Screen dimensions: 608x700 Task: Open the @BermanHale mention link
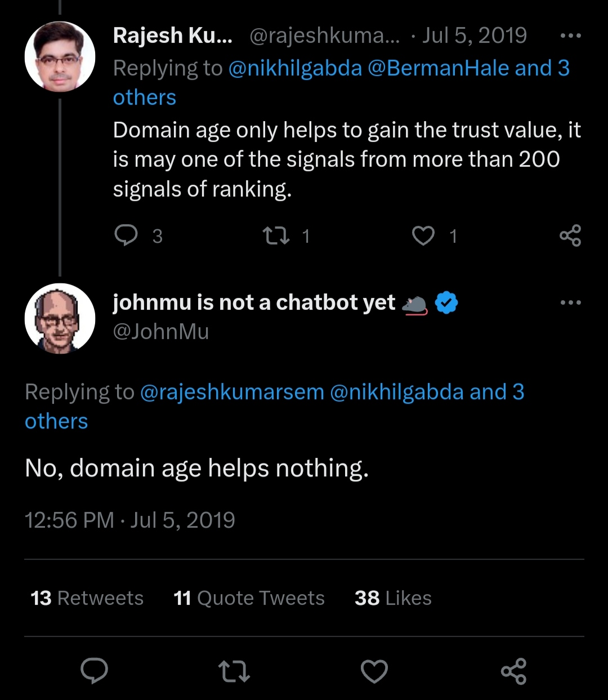coord(438,68)
